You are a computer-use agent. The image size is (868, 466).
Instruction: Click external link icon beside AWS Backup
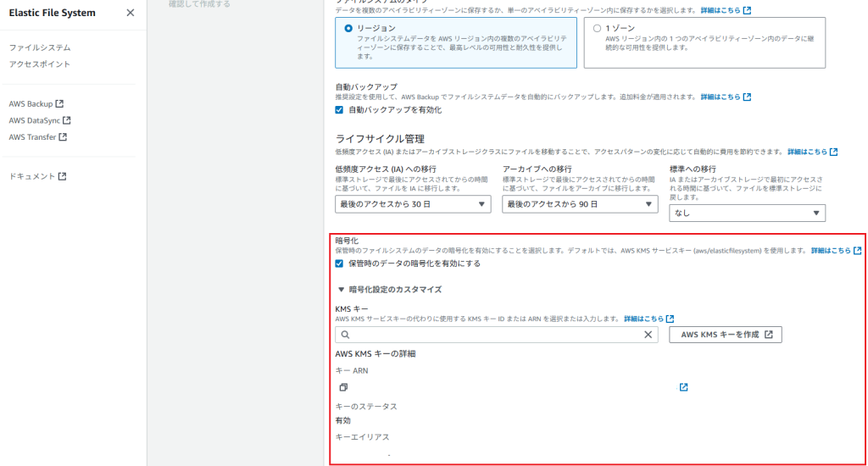pyautogui.click(x=59, y=103)
